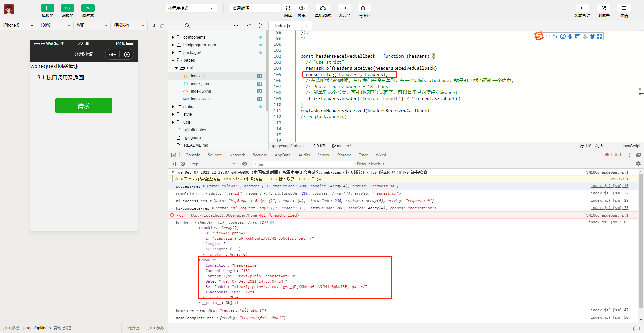The image size is (644, 333).
Task: Click the preview eye icon
Action: click(302, 8)
